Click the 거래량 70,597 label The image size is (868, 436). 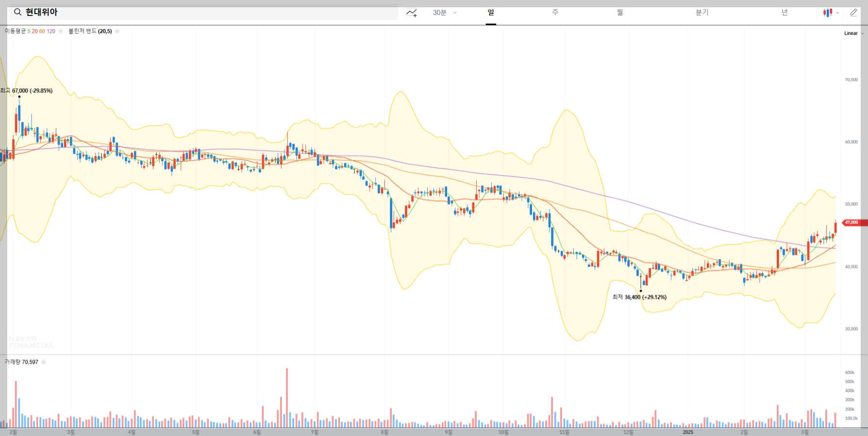[21, 362]
